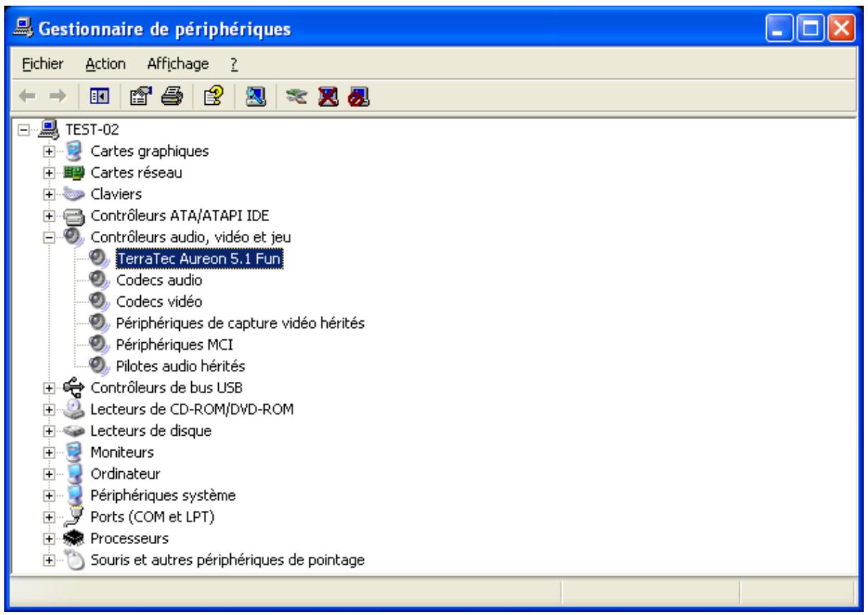Click the Souris mouse icon
Screen dimensions: 868x615
75,560
